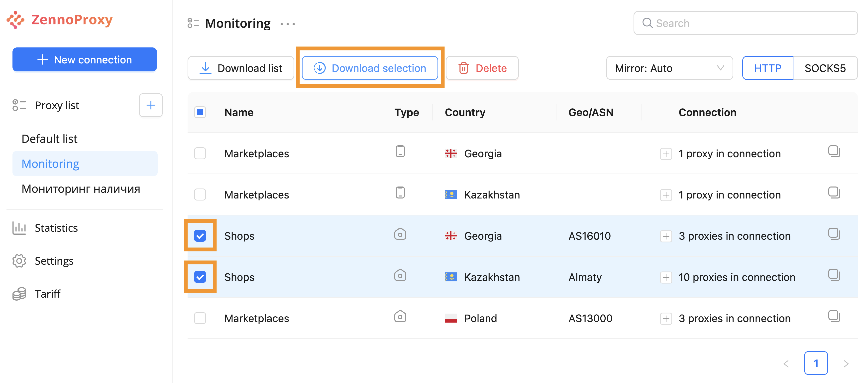868x383 pixels.
Task: Open the Tariff section
Action: pyautogui.click(x=47, y=294)
